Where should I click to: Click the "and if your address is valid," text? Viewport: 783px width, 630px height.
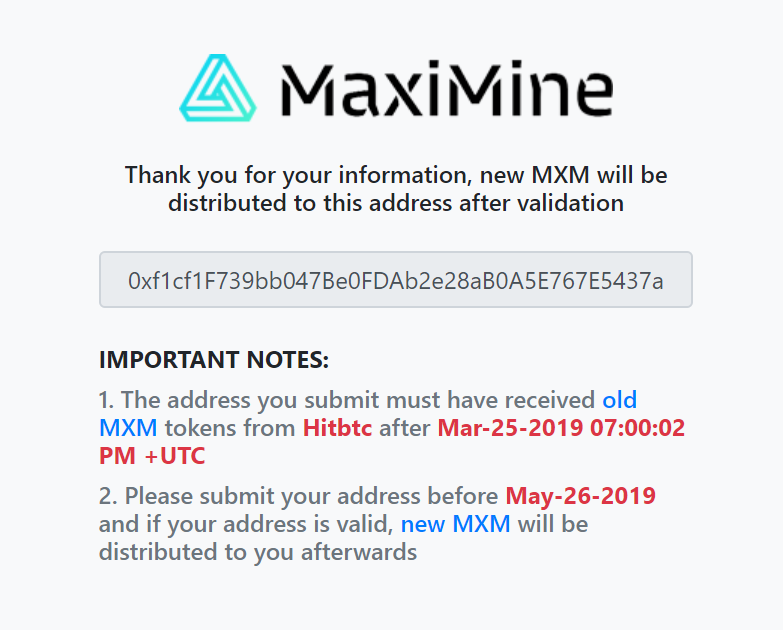click(246, 524)
